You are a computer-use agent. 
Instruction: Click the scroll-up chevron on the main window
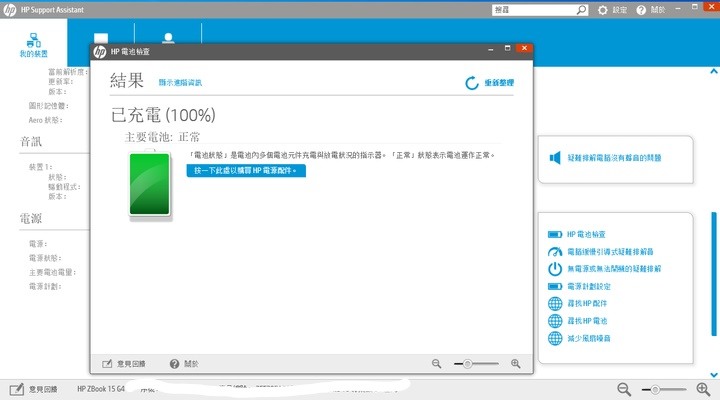click(714, 71)
